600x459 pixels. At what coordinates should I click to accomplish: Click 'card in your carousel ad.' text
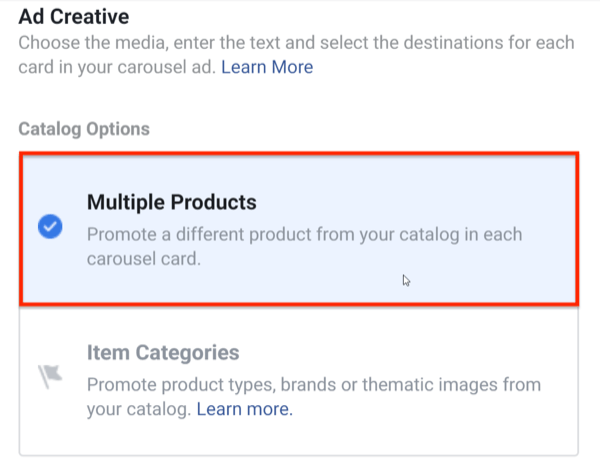(x=117, y=68)
